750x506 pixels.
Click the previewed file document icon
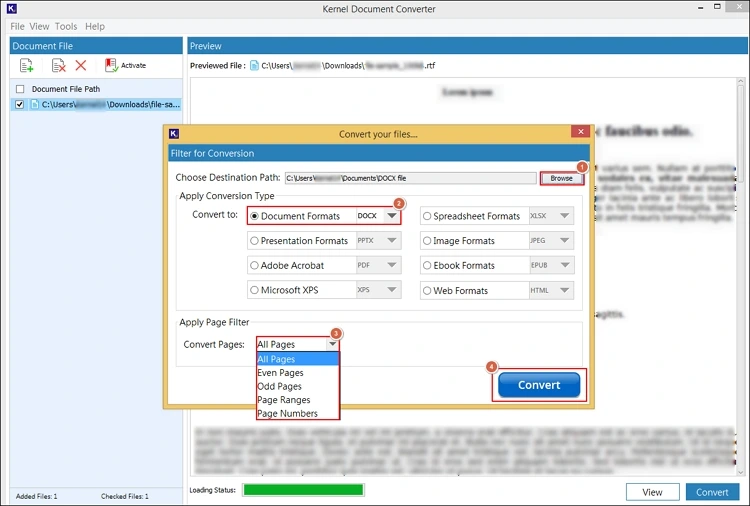pos(255,66)
